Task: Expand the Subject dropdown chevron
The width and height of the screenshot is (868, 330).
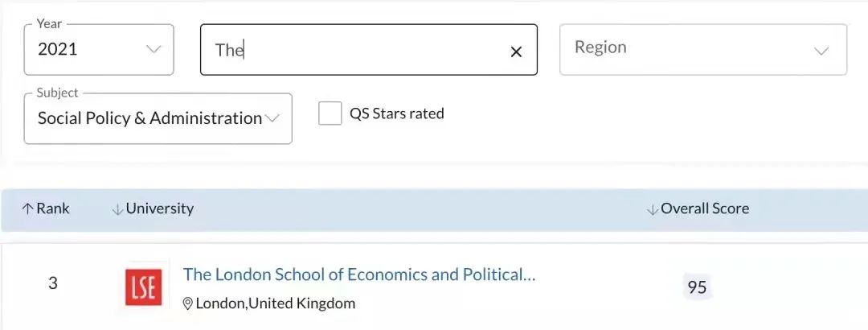Action: tap(272, 118)
